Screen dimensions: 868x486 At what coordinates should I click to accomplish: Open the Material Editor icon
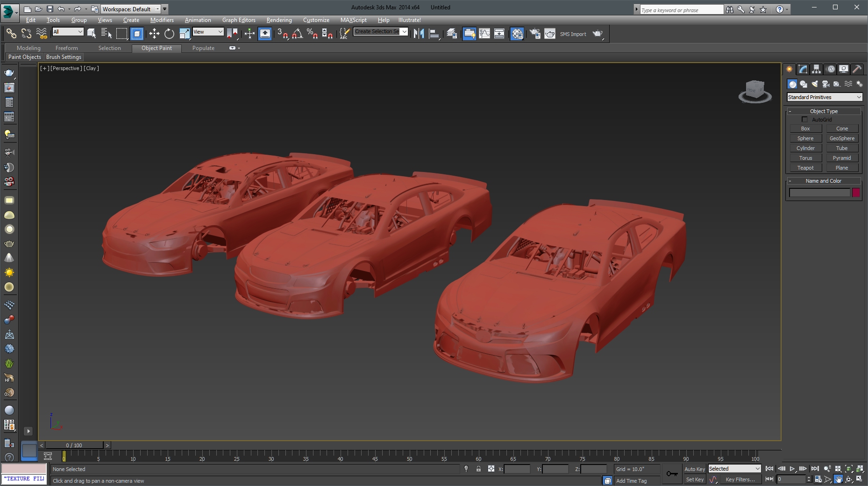[517, 34]
